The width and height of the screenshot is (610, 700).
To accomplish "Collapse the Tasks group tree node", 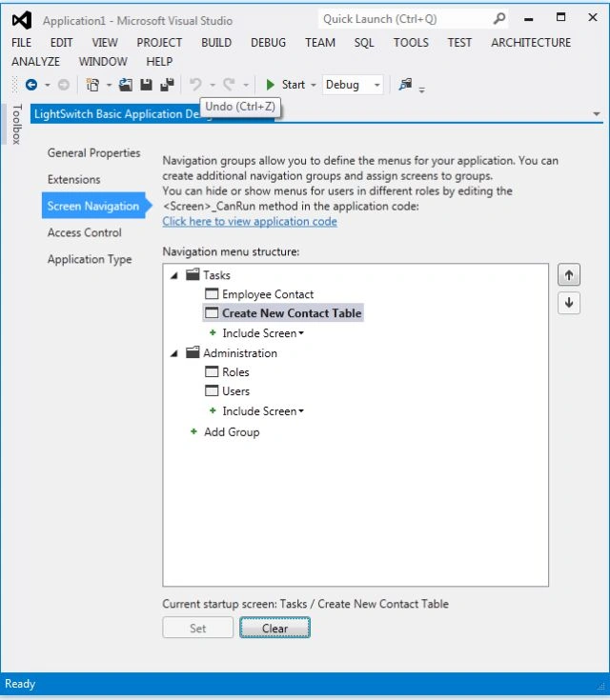I will [x=174, y=275].
